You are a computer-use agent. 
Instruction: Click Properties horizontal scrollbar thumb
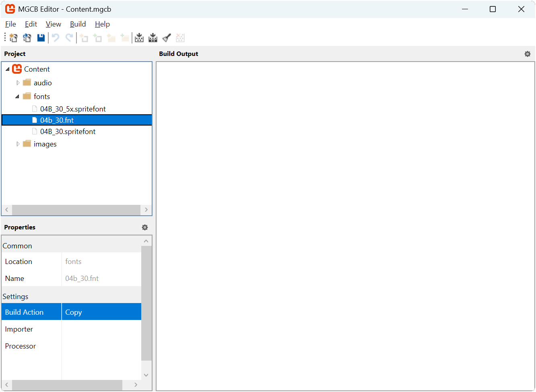point(67,385)
